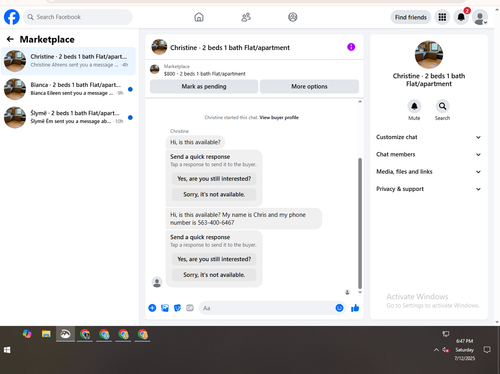Click the listing thumbnail in chat header
500x374 pixels.
click(159, 47)
